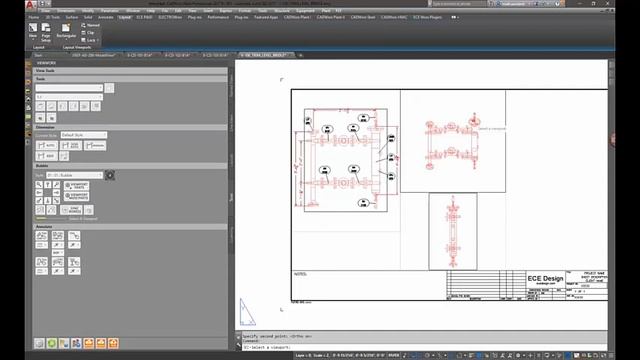This screenshot has height=360, width=640.
Task: Adjust the green slider under bubble tools
Action: [x=51, y=218]
